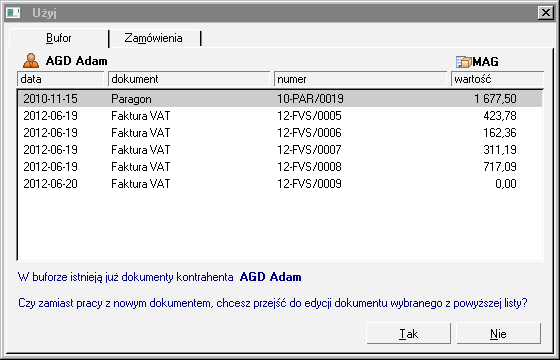Click the Nie button
Screen dimensions: 560x360
(x=499, y=334)
